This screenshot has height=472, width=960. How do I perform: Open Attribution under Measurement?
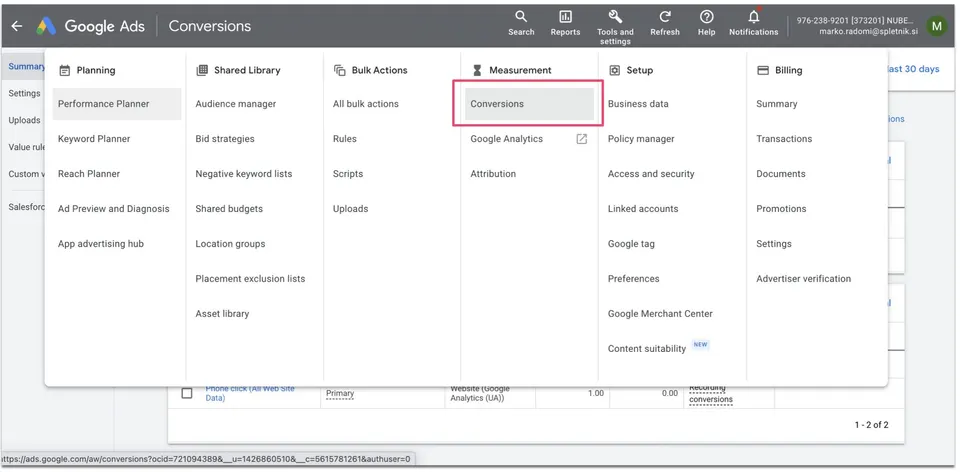(493, 174)
